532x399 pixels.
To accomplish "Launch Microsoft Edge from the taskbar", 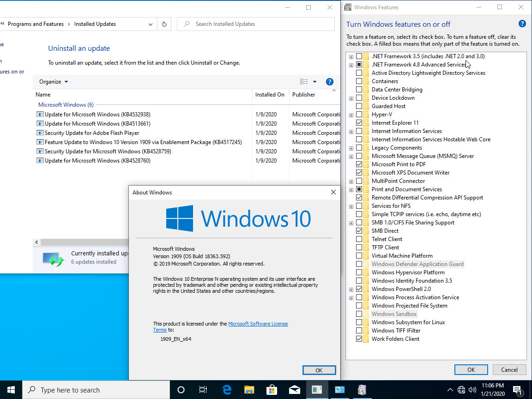I will pos(226,390).
